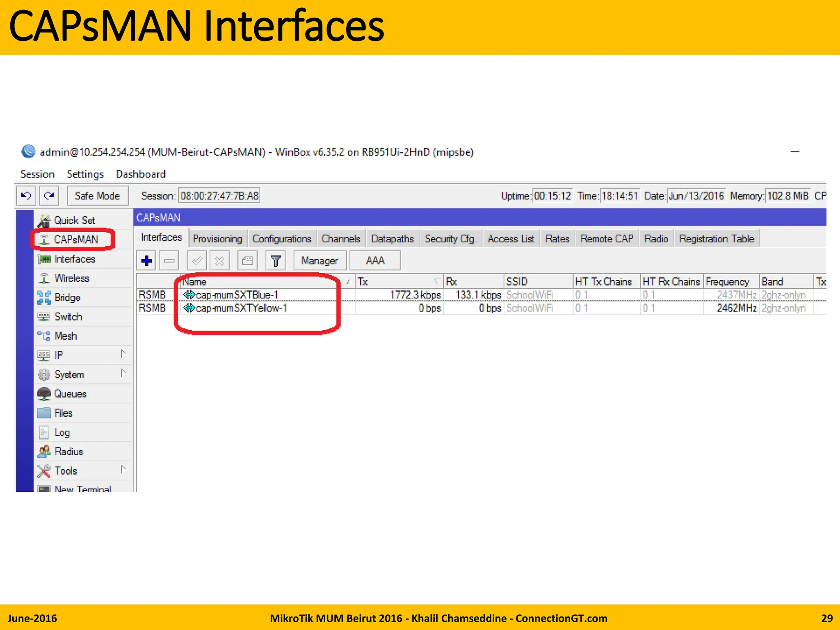Open the Settings menu
Image resolution: width=840 pixels, height=630 pixels.
(x=85, y=174)
